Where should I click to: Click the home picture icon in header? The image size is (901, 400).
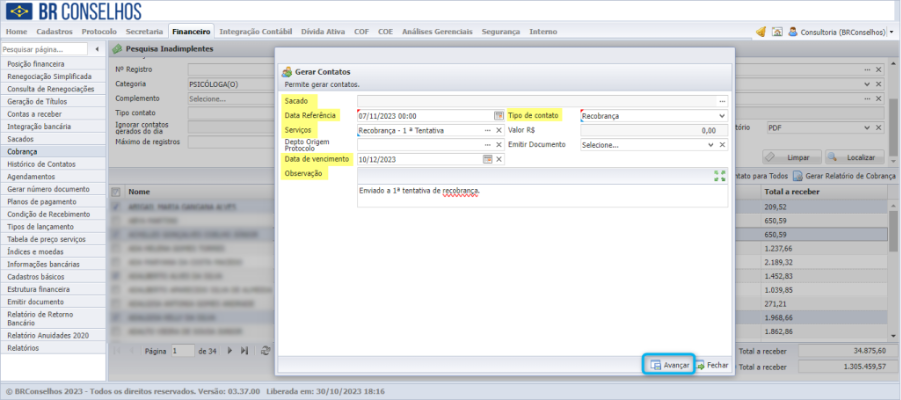click(776, 32)
